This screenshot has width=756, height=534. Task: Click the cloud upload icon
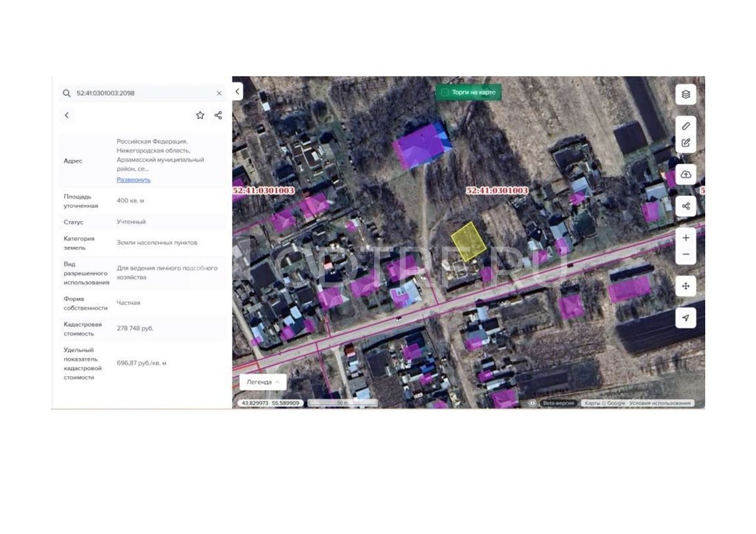685,175
